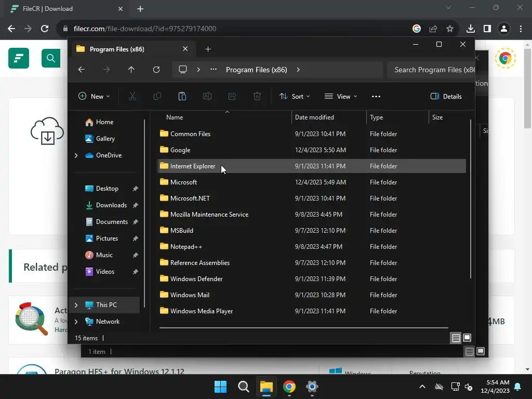The image size is (532, 399).
Task: Click the Explorer file list vertical scrollbar
Action: pos(471,198)
